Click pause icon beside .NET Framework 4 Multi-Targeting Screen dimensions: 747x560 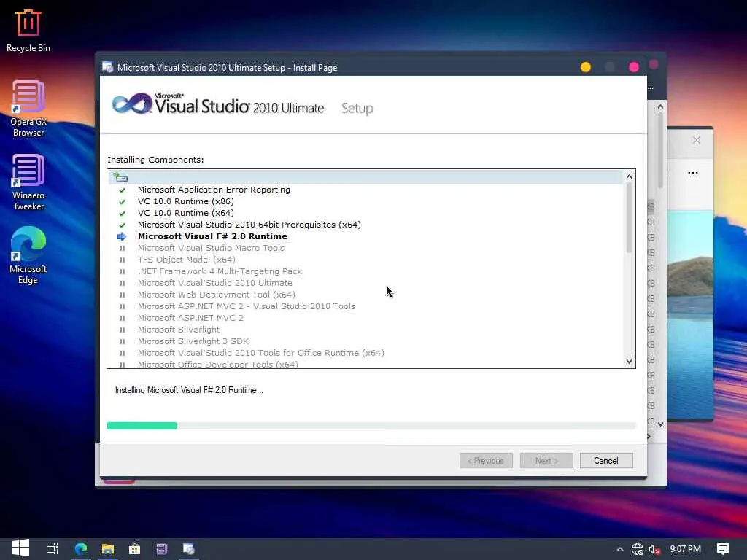click(x=122, y=271)
